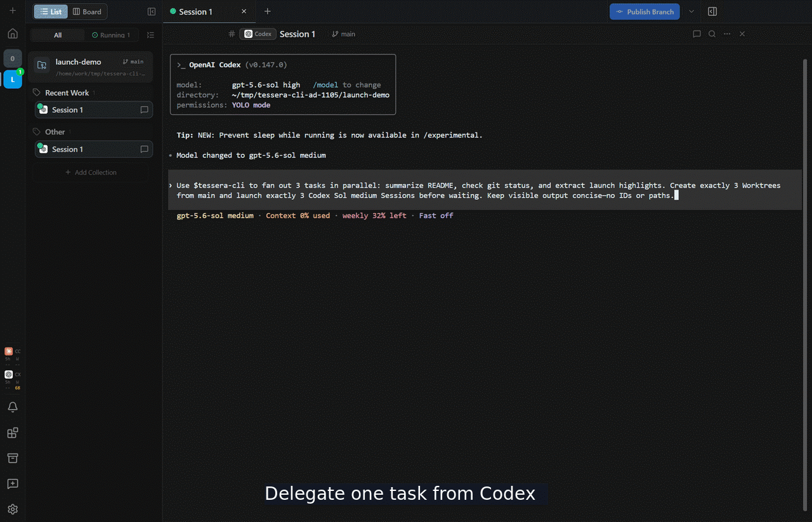Search within the session

[x=712, y=34]
